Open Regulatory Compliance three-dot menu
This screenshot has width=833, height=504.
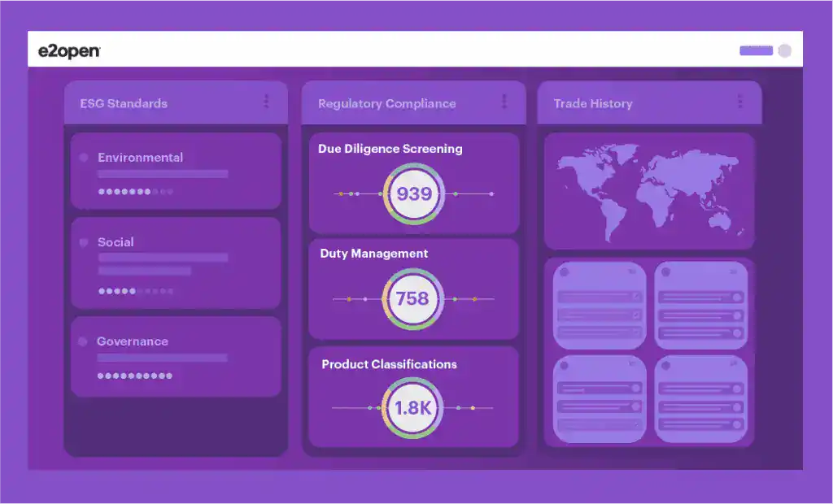click(x=504, y=101)
